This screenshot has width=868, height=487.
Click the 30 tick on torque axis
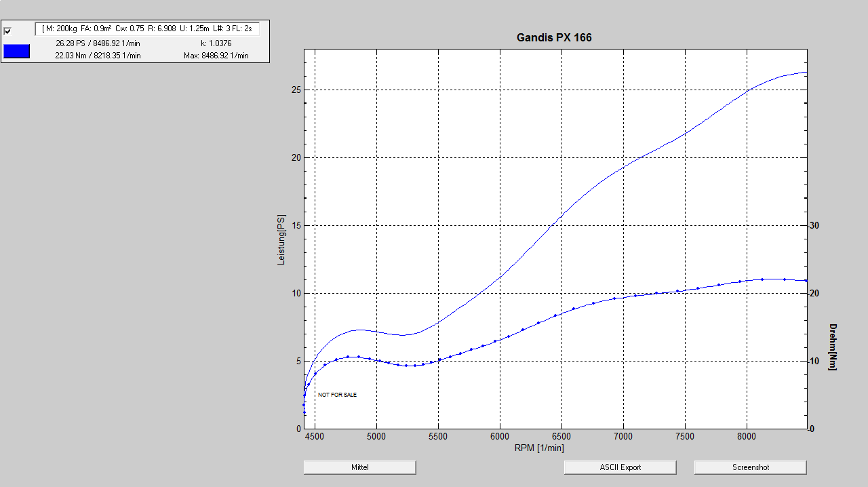coord(816,226)
